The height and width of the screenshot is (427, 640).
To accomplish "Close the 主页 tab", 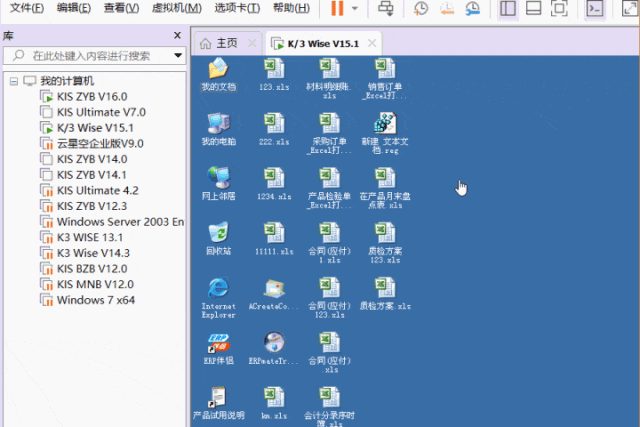I will [252, 43].
